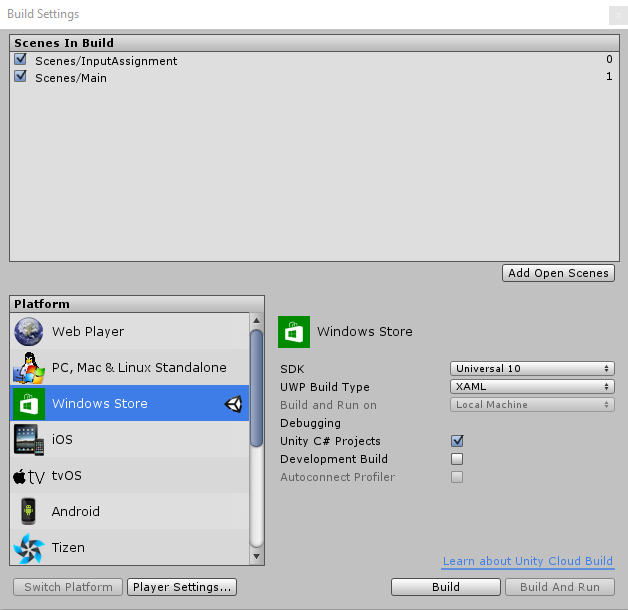628x610 pixels.
Task: Click the Autoconnect Profiler checkbox
Action: pos(457,477)
